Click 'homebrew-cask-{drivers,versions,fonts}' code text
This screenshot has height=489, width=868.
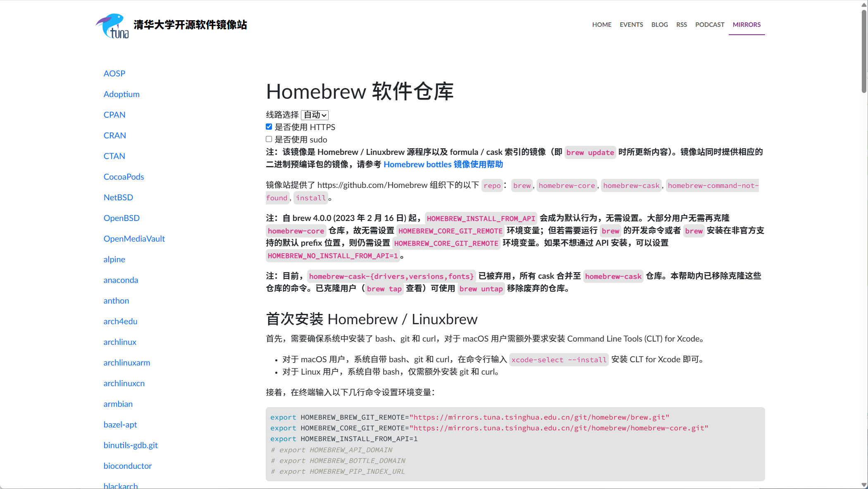click(x=391, y=276)
